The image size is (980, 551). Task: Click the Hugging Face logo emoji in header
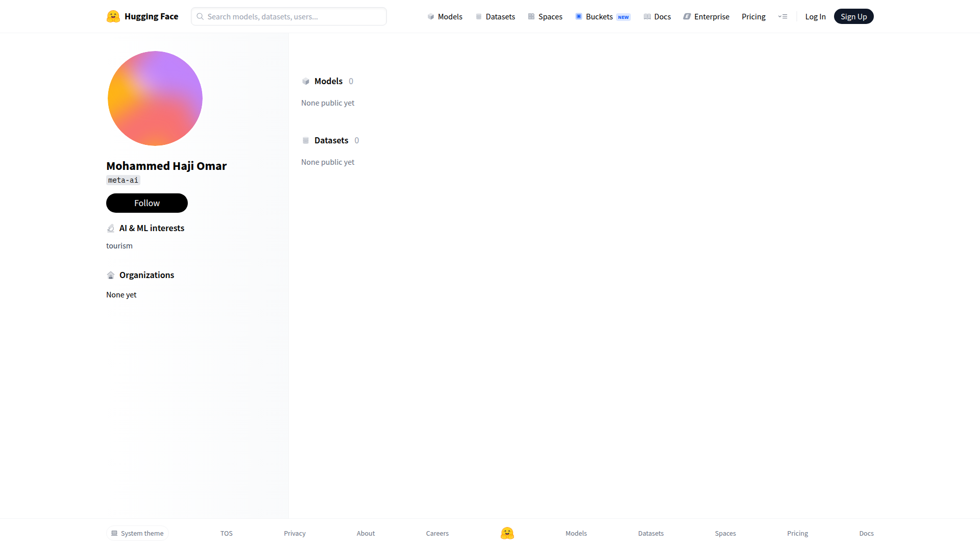113,16
